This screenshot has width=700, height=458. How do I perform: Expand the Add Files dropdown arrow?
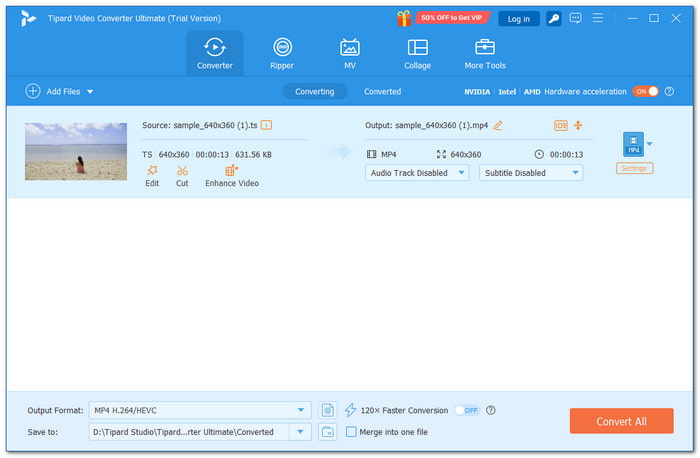point(90,92)
